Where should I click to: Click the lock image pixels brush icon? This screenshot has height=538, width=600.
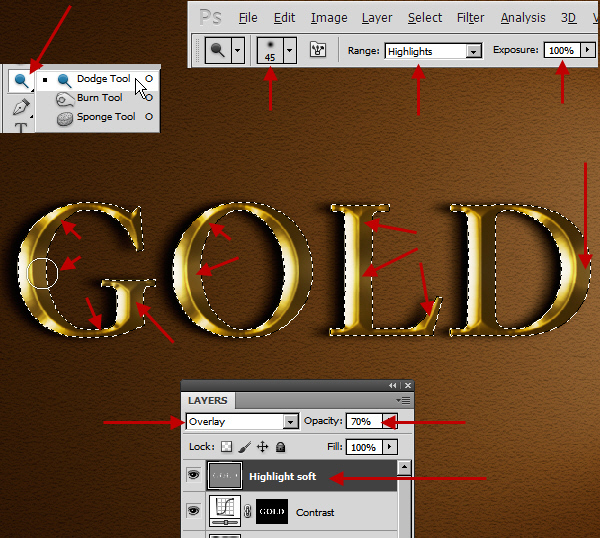tap(244, 447)
